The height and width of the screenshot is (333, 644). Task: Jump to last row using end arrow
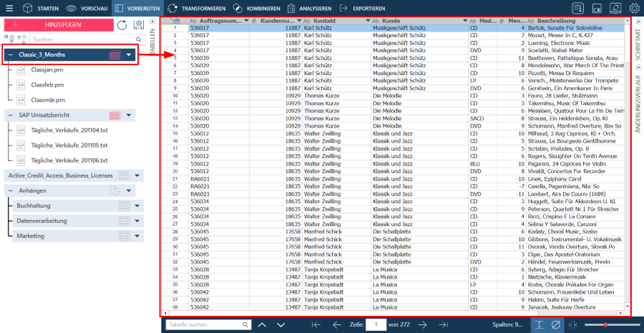tap(444, 324)
